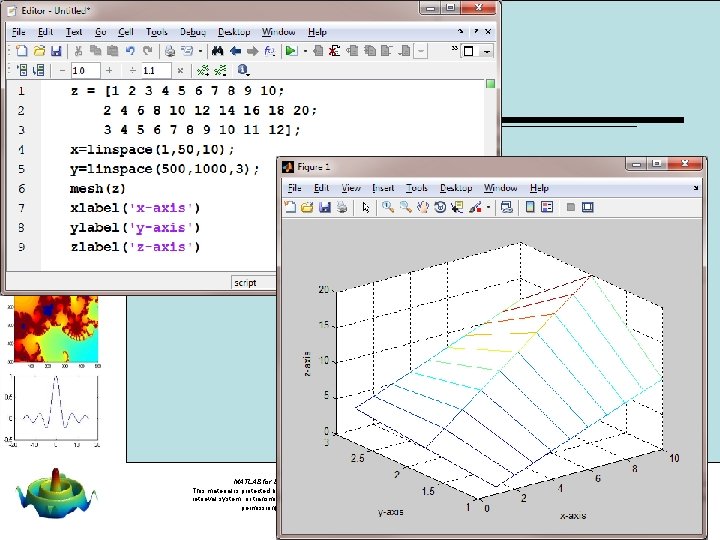
Task: Create a new file in Editor
Action: (x=21, y=51)
